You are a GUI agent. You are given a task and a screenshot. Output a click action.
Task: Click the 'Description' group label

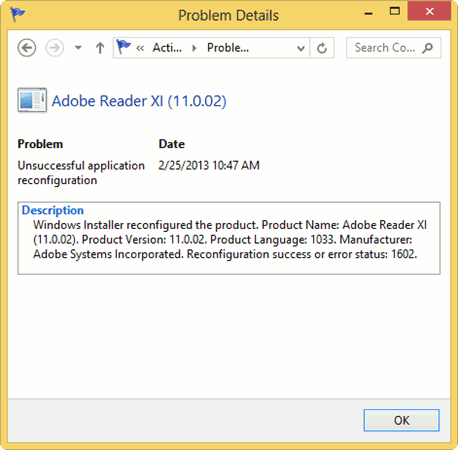[53, 210]
